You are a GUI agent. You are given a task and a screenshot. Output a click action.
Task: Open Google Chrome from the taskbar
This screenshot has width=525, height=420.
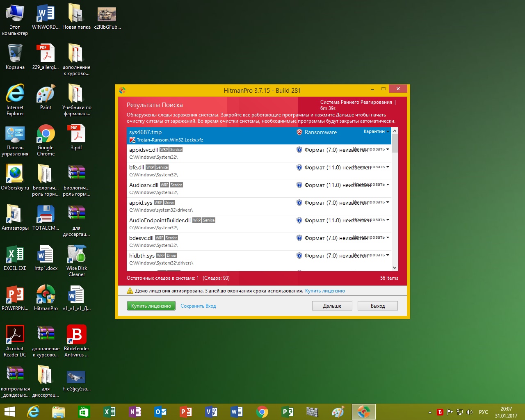pyautogui.click(x=262, y=412)
